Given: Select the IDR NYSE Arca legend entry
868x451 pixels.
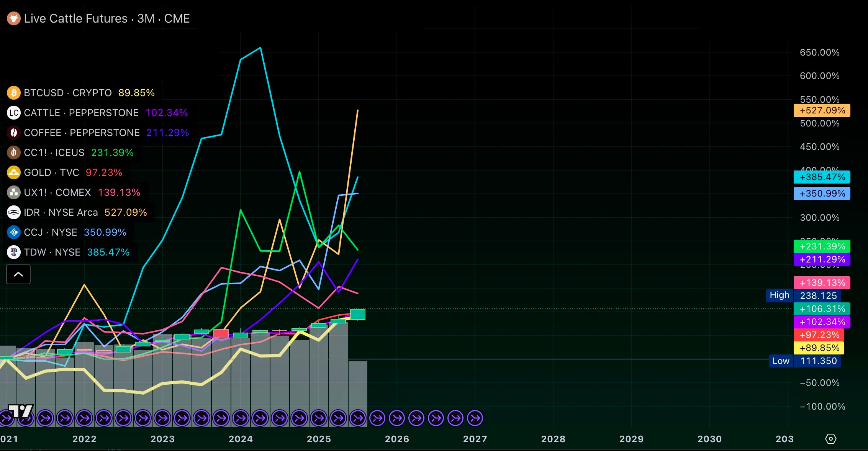Looking at the screenshot, I should 61,212.
